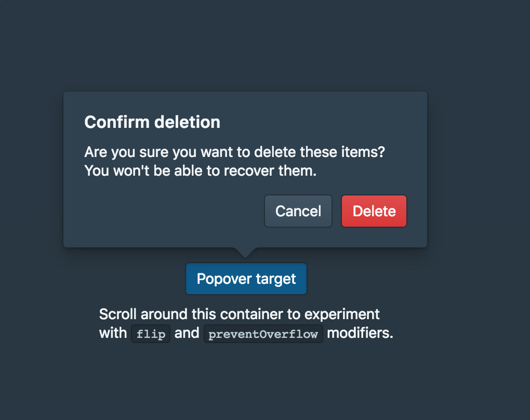530x420 pixels.
Task: Confirm deletion by clicking Delete
Action: pyautogui.click(x=374, y=211)
